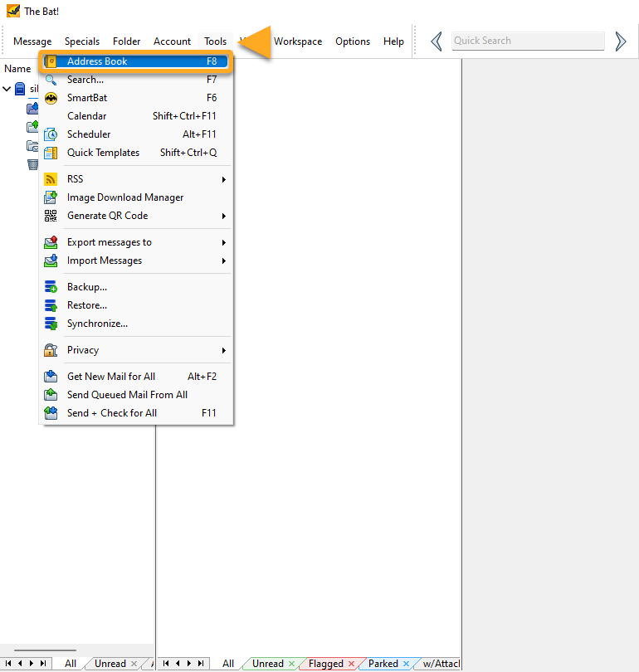Select Synchronize... from Tools menu
Viewport: 639px width, 672px height.
pyautogui.click(x=97, y=324)
